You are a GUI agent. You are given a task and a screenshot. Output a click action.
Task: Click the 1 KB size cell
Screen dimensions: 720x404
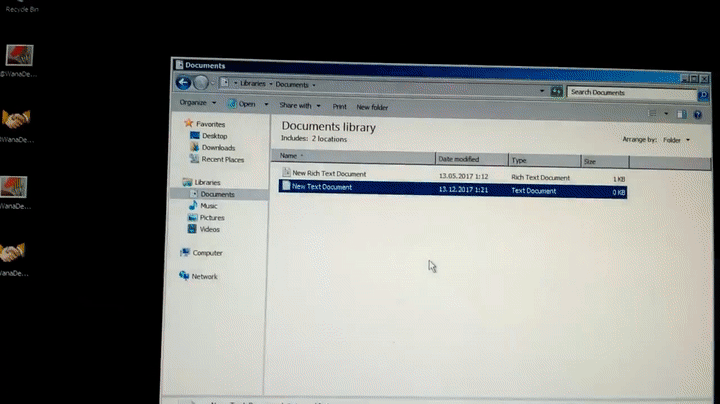click(x=619, y=179)
